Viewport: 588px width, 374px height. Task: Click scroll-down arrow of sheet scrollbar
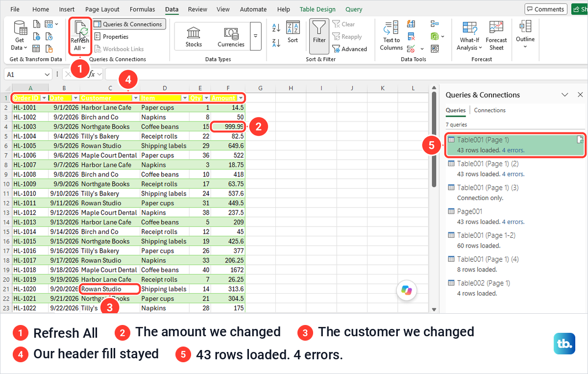point(434,309)
